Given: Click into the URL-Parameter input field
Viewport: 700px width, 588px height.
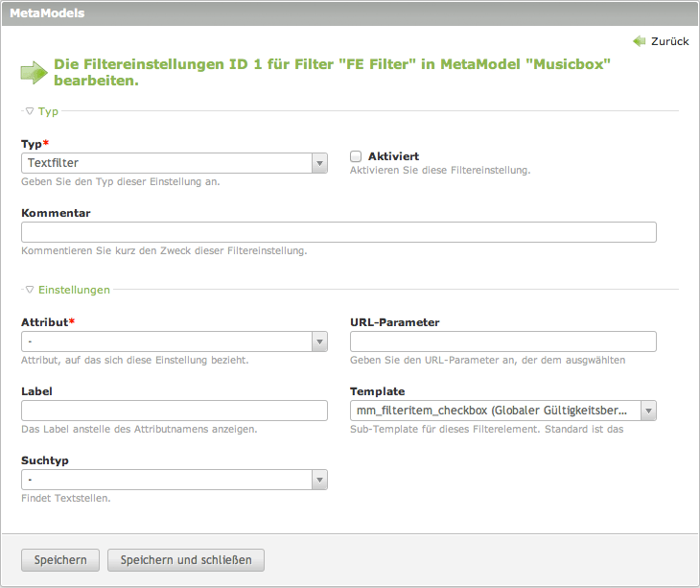Looking at the screenshot, I should pyautogui.click(x=503, y=341).
